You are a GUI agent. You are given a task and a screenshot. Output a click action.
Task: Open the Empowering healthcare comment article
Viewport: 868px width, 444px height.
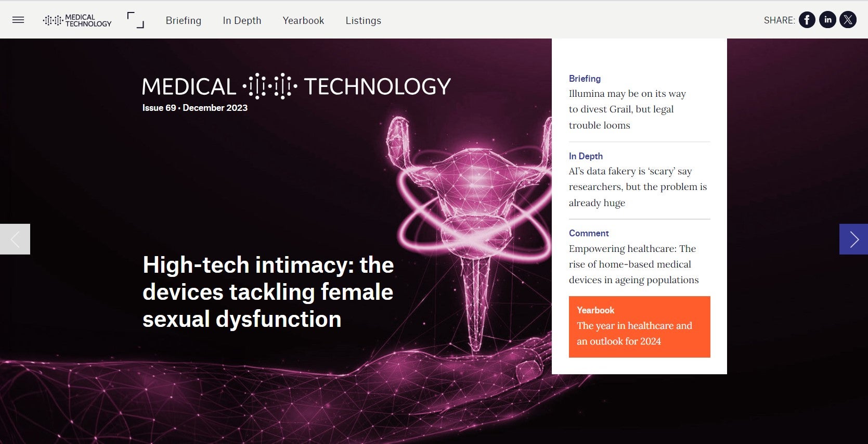click(x=633, y=264)
